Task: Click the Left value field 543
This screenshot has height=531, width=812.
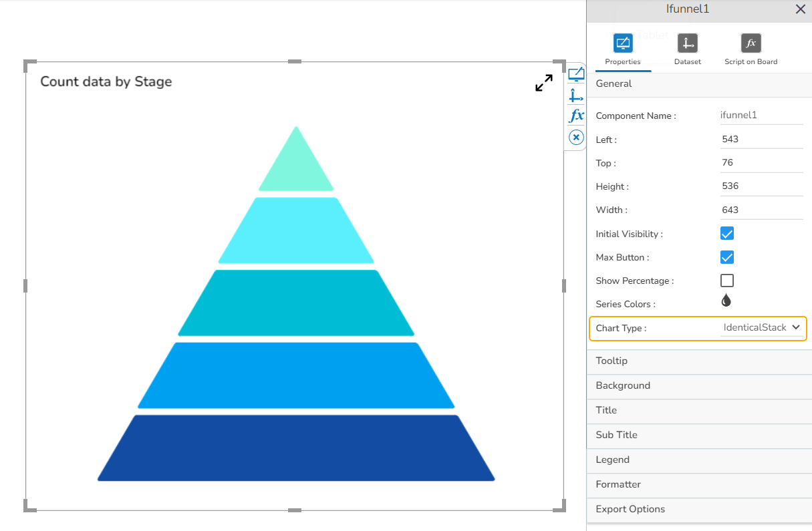Action: click(761, 140)
